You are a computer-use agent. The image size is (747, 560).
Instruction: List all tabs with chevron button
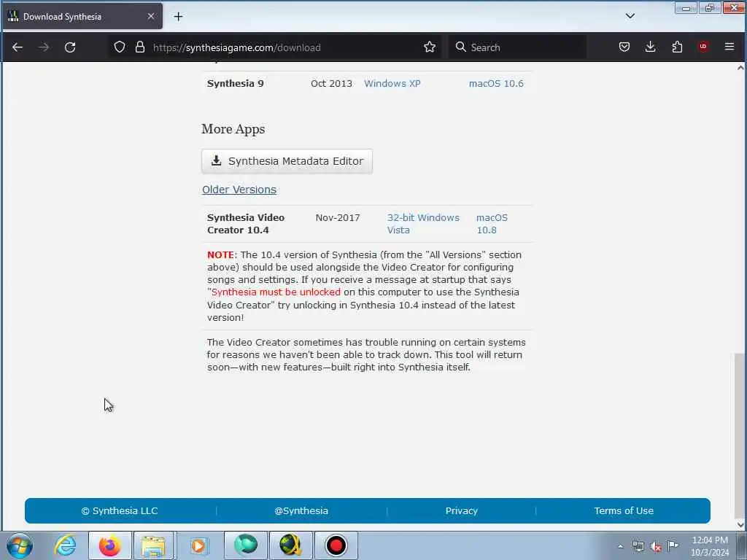tap(630, 16)
